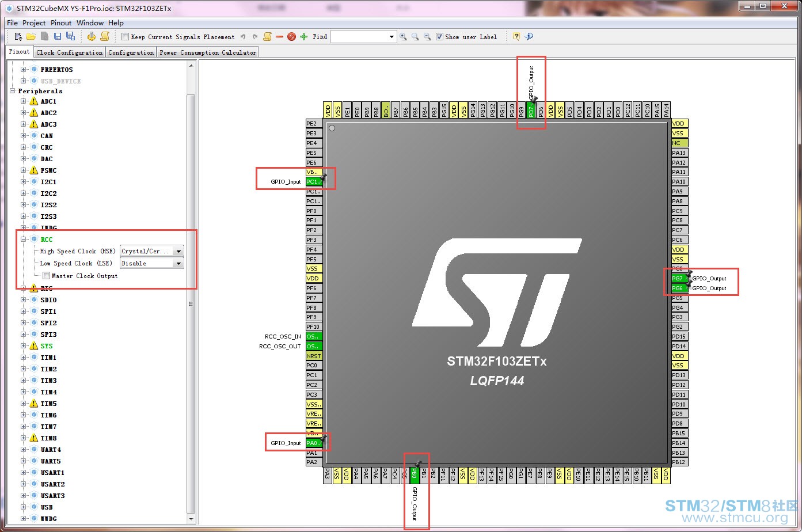Select the green PB0 pin on chip bottom

414,474
